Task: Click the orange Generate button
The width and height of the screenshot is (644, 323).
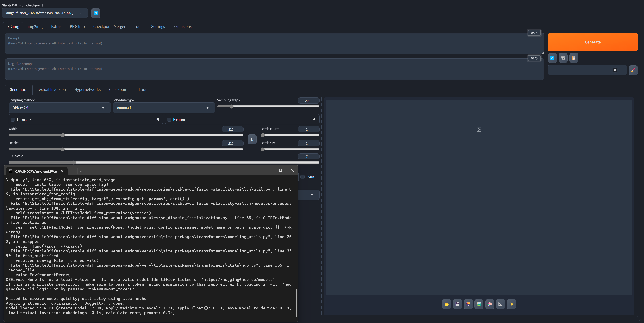Action: tap(592, 42)
